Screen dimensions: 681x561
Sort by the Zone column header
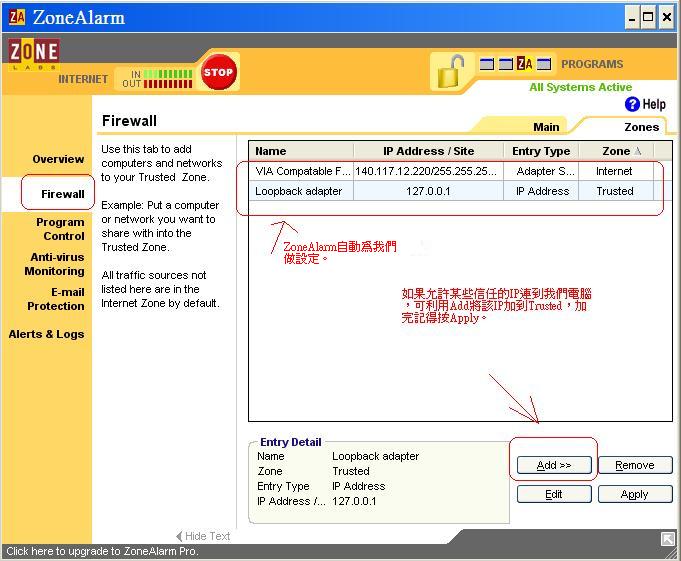coord(616,151)
